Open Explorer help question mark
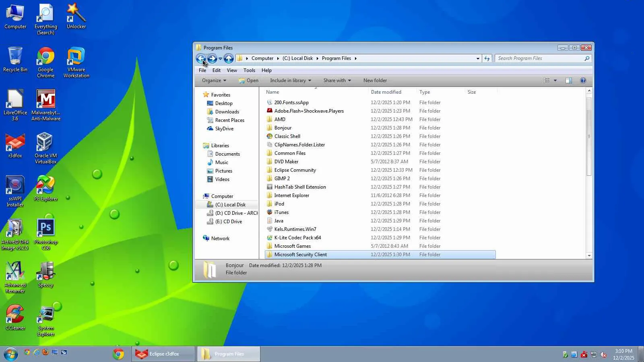The height and width of the screenshot is (362, 644). 583,80
